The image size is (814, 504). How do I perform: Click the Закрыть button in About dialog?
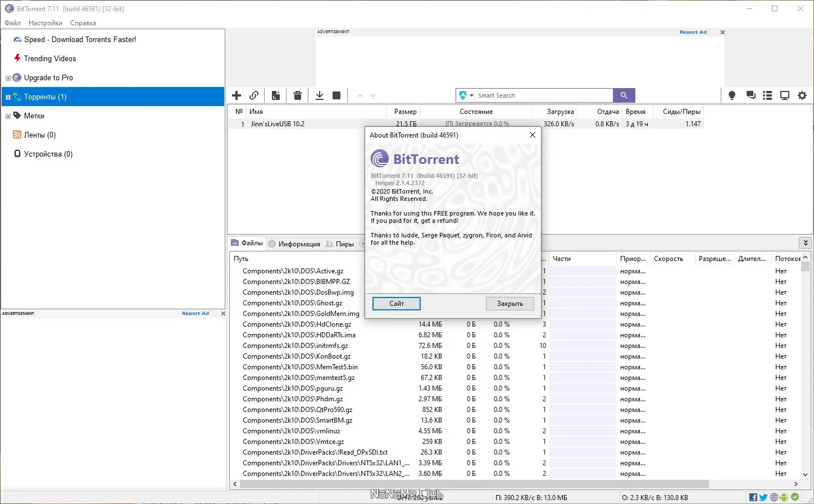click(510, 304)
